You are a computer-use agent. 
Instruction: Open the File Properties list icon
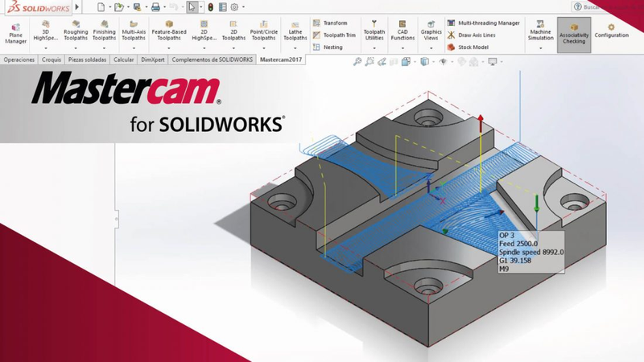click(x=223, y=7)
